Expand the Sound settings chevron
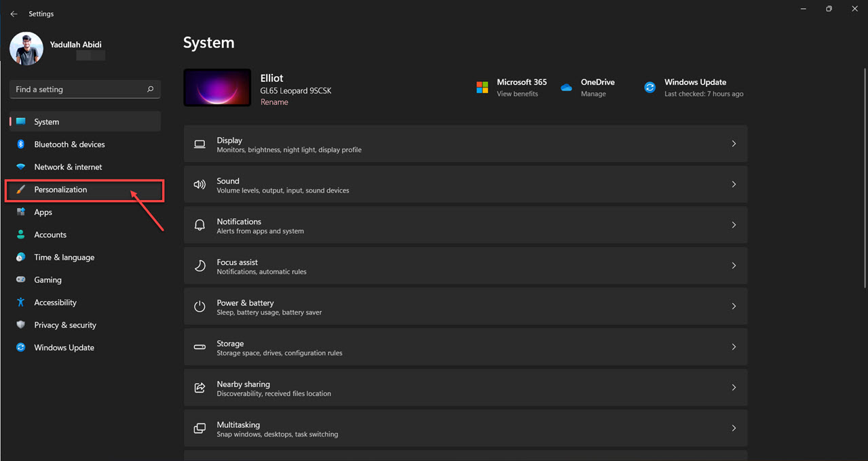Screen dimensions: 868x461 pos(734,184)
